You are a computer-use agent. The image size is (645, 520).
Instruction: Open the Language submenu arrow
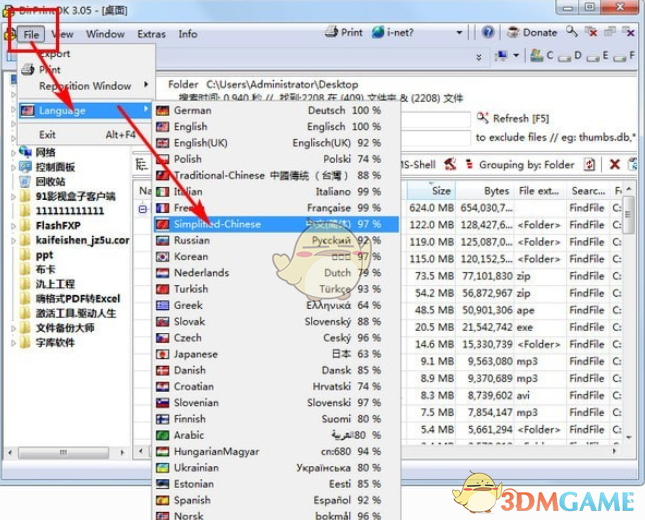pos(146,109)
